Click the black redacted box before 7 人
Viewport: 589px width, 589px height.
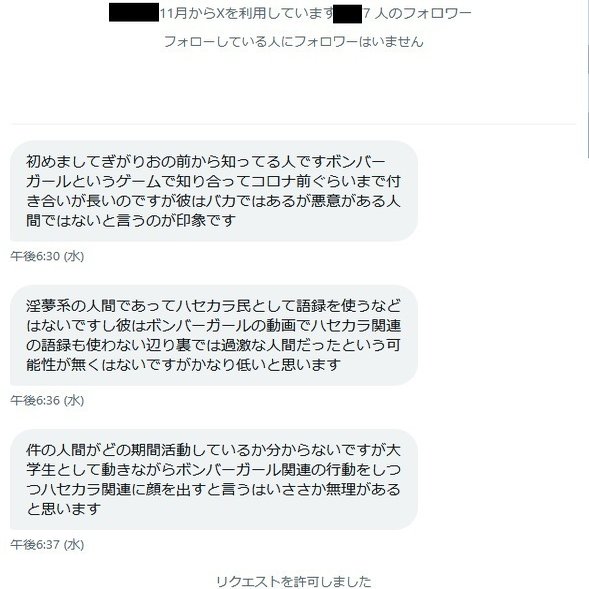point(347,14)
